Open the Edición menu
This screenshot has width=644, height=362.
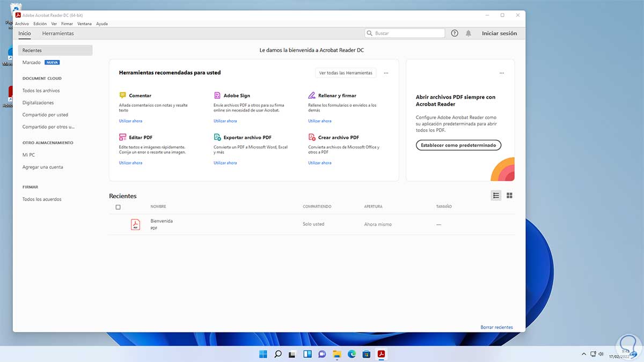(40, 24)
